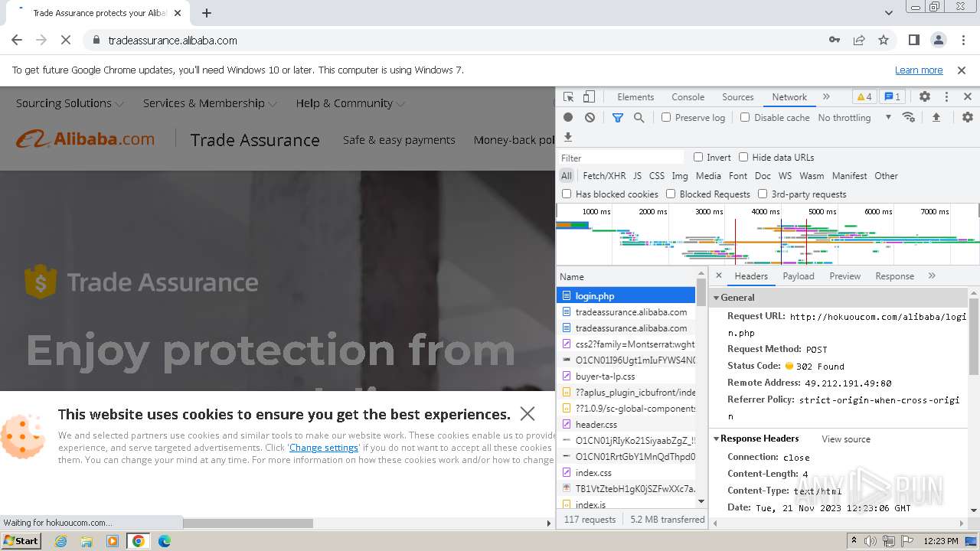Export HAR file download icon
The image size is (980, 551).
[x=567, y=137]
